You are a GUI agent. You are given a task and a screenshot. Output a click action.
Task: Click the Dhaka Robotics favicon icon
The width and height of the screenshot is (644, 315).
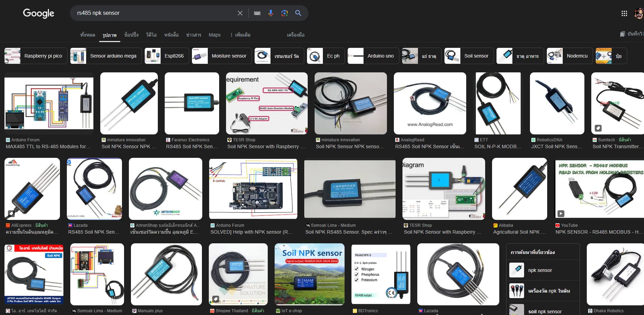point(590,311)
